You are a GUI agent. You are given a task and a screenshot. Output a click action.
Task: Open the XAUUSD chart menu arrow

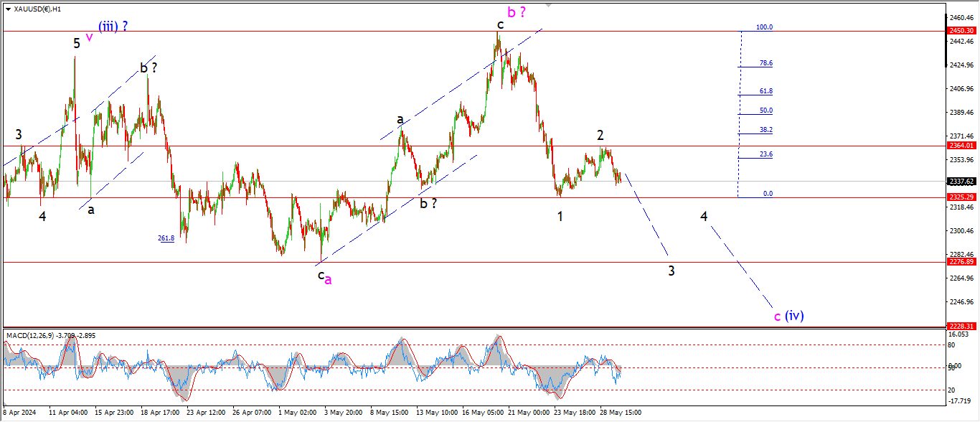pos(8,9)
